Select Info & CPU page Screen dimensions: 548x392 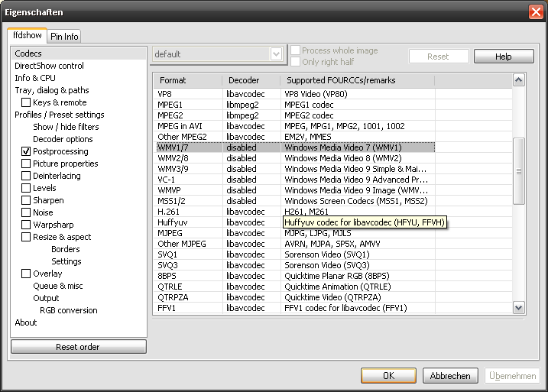pyautogui.click(x=35, y=78)
